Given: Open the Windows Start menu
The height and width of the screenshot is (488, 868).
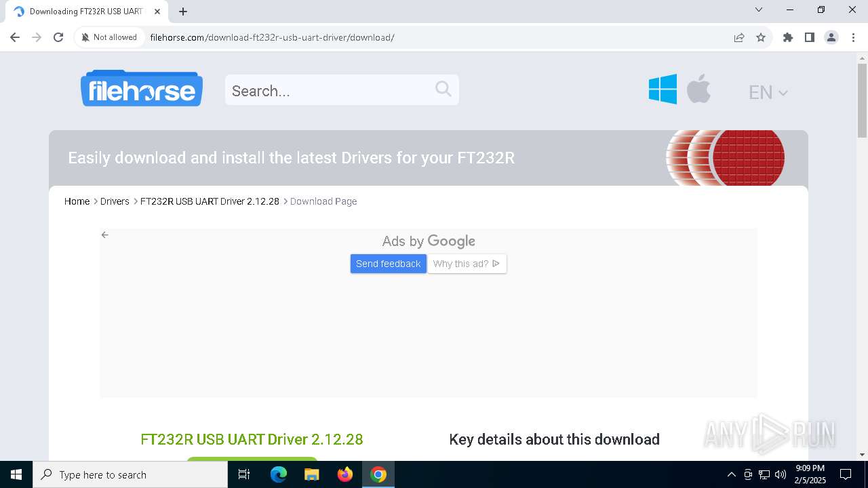Looking at the screenshot, I should 16,474.
